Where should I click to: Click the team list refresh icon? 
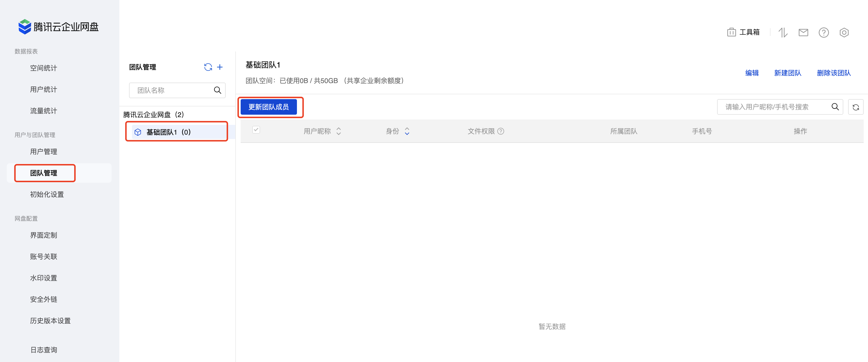pos(208,67)
